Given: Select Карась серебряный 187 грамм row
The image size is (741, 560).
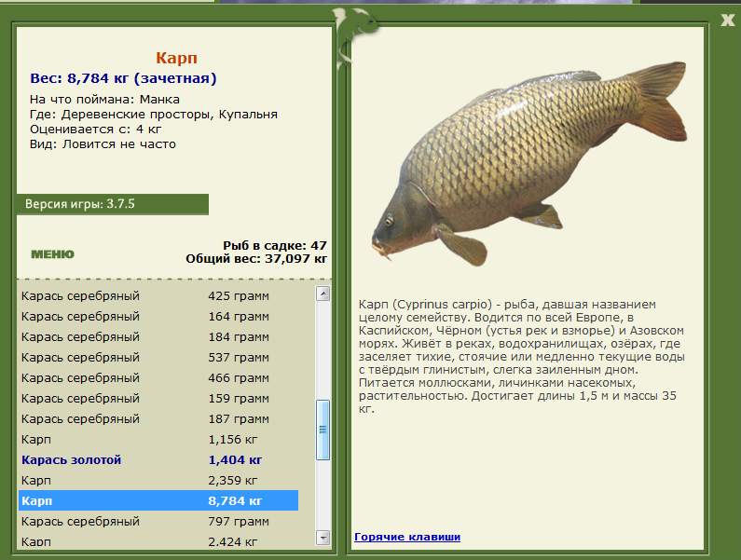Looking at the screenshot, I should pyautogui.click(x=158, y=418).
